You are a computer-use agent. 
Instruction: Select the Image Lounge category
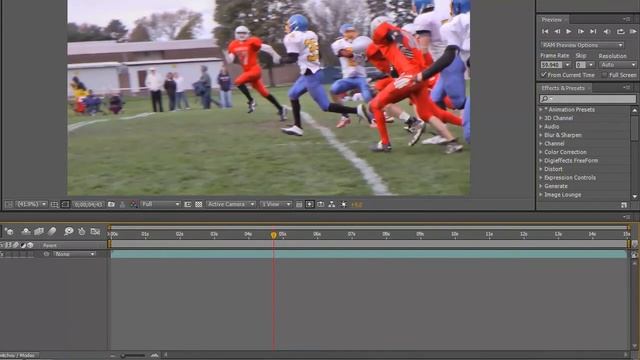click(x=562, y=195)
